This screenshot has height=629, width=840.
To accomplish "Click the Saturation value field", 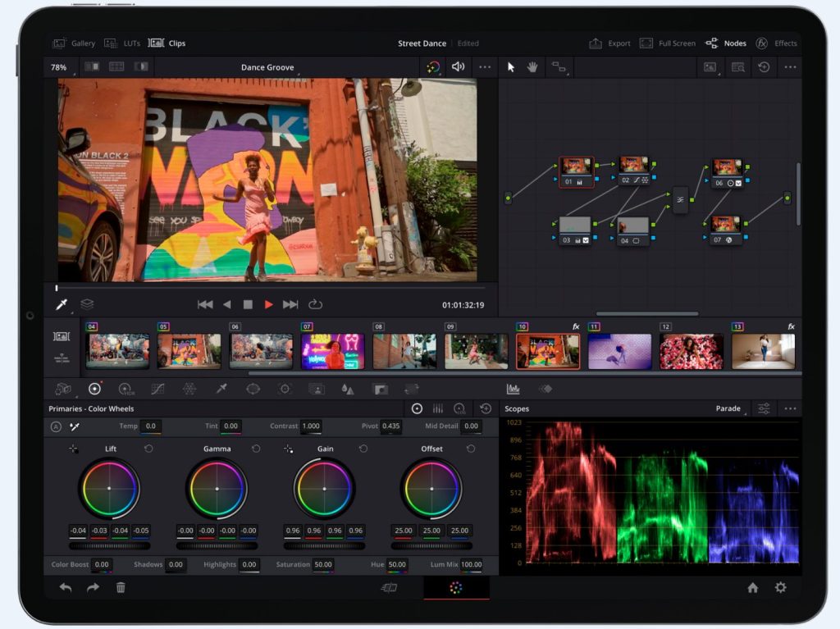I will pos(323,564).
